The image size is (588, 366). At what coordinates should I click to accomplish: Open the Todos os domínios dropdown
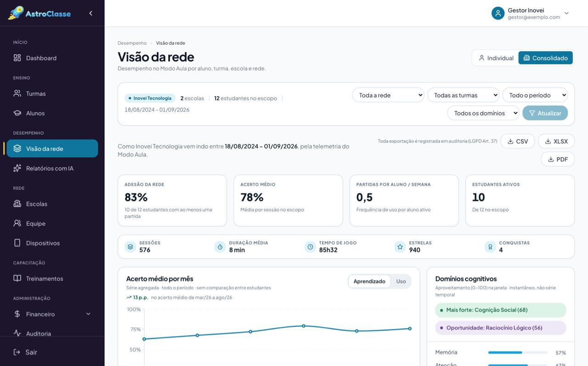(483, 113)
